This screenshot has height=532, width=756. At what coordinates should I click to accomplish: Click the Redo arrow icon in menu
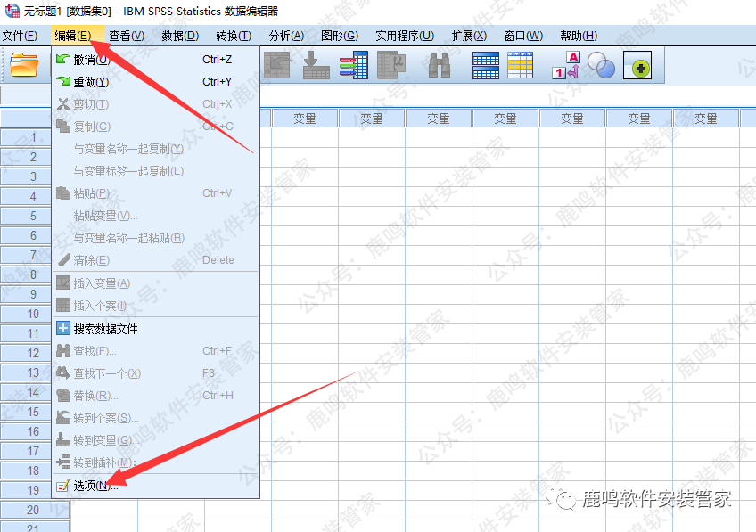coord(63,81)
